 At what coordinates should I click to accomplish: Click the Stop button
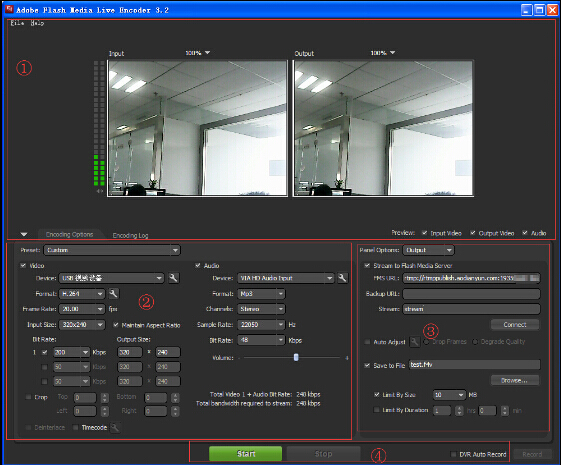click(x=323, y=454)
